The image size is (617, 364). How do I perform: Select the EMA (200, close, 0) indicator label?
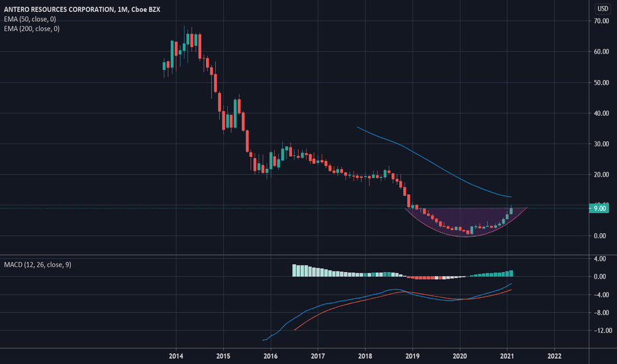(x=32, y=28)
